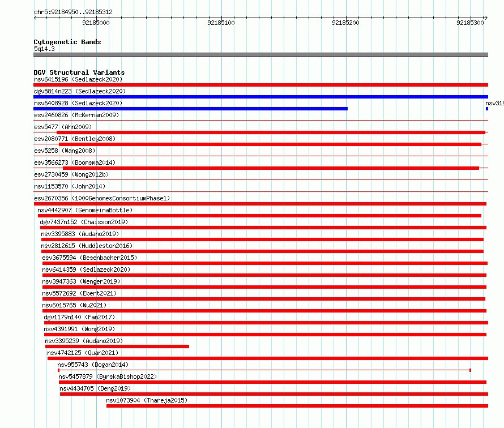Select the nsv5457879 (ByrskaBishop2022) label
This screenshot has height=428, width=504.
(x=108, y=376)
